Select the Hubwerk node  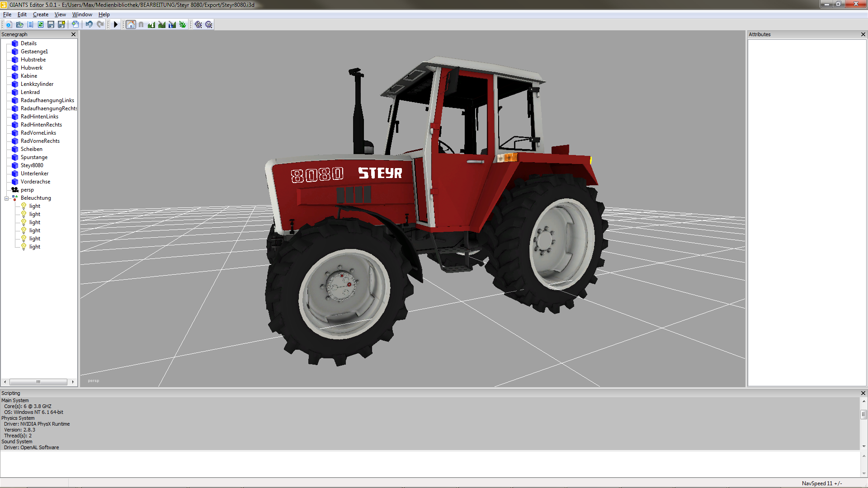pyautogui.click(x=32, y=68)
